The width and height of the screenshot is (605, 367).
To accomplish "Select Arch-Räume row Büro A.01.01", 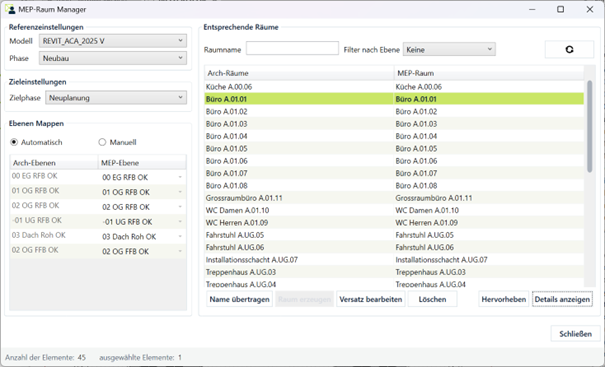I will pos(299,99).
